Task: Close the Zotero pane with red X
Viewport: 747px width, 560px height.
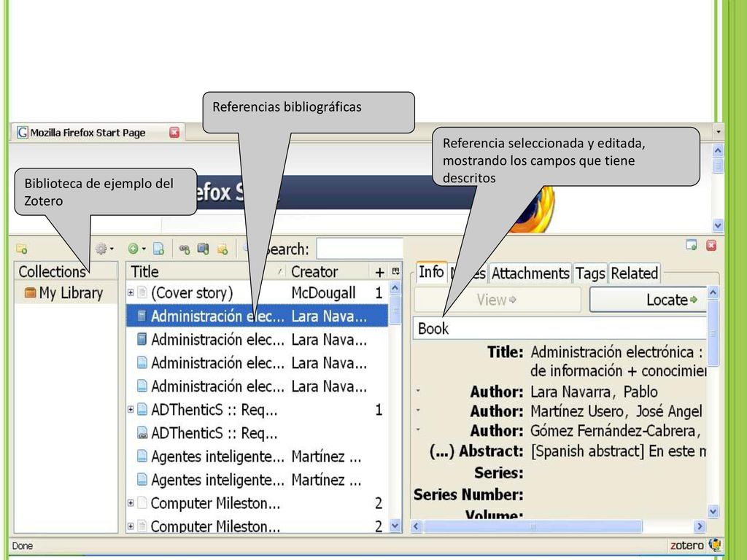Action: coord(711,245)
